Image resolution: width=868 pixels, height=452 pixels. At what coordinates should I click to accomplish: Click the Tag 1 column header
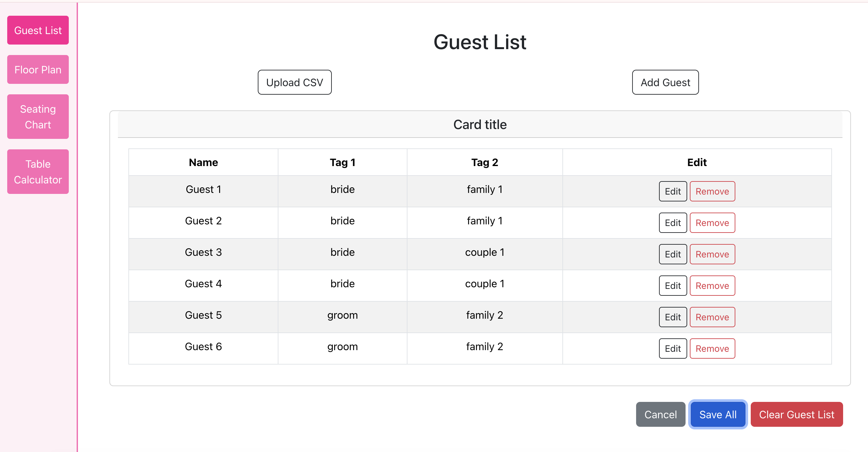tap(342, 162)
